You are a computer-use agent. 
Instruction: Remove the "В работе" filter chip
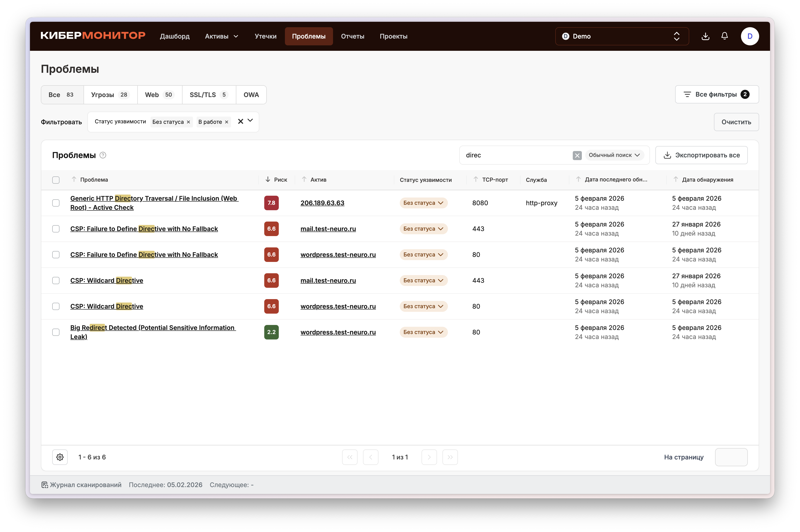tap(227, 122)
